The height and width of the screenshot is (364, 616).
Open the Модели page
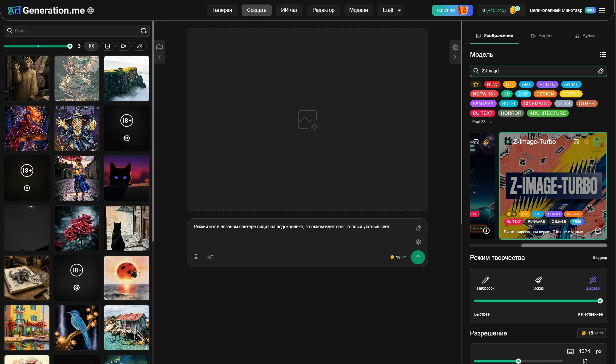point(358,10)
